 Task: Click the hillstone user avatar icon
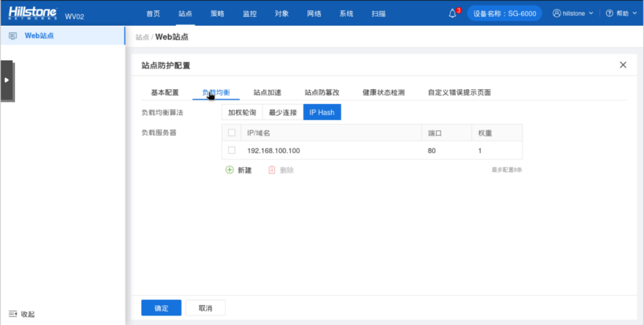(557, 13)
